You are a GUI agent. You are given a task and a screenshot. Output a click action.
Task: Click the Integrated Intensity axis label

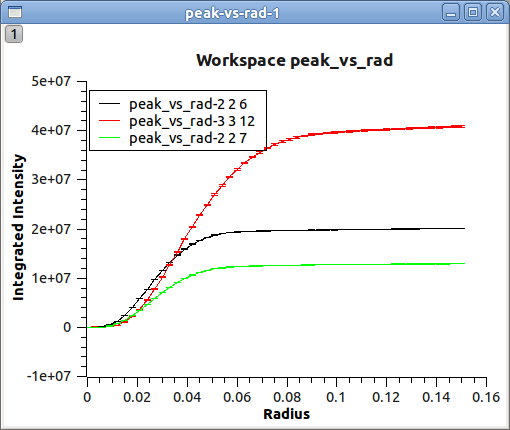[x=19, y=227]
